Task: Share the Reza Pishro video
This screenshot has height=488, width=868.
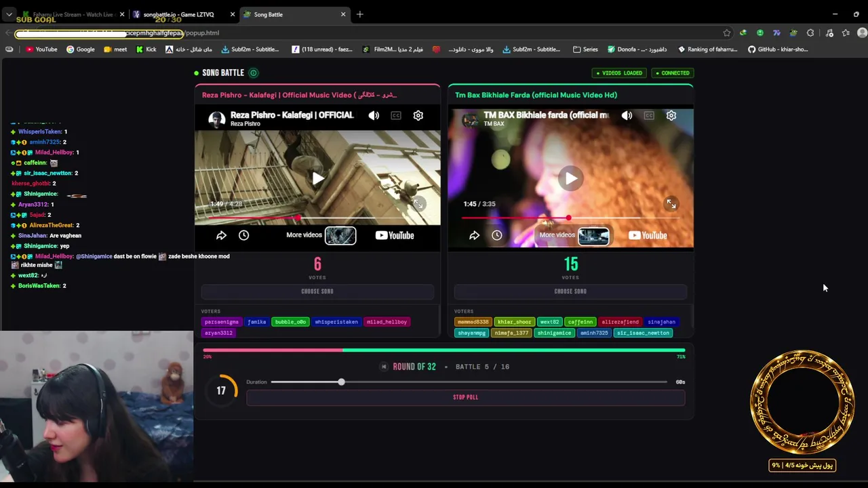Action: (x=221, y=235)
